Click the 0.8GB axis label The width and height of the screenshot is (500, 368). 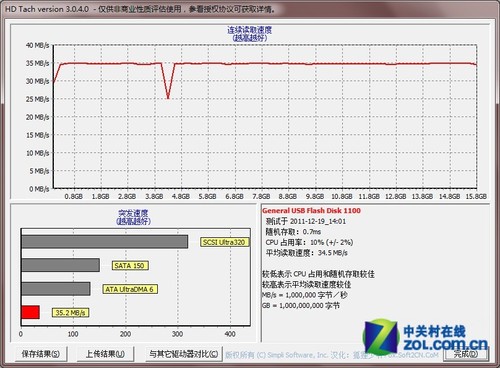tap(74, 196)
